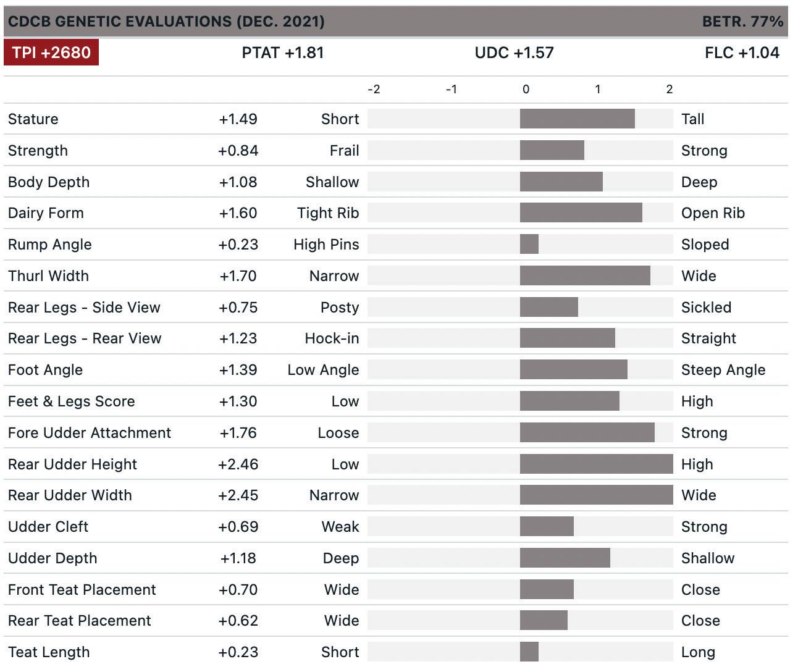Click the Thurl Width bar

pos(584,276)
